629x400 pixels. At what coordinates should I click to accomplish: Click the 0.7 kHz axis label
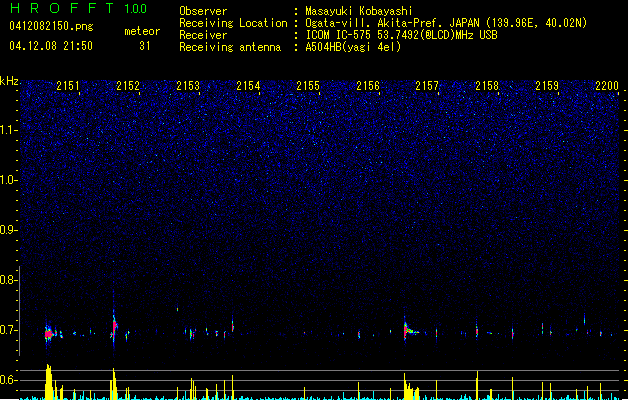click(x=9, y=330)
